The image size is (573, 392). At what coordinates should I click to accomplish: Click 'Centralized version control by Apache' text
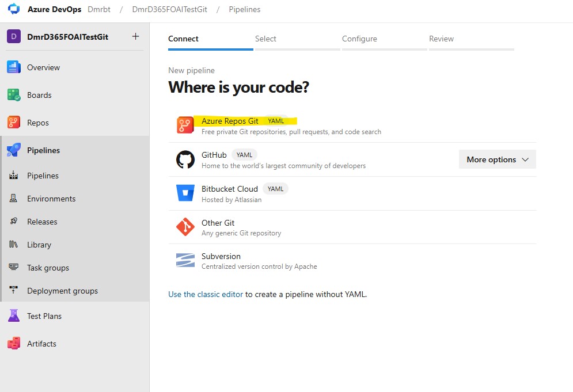(259, 267)
